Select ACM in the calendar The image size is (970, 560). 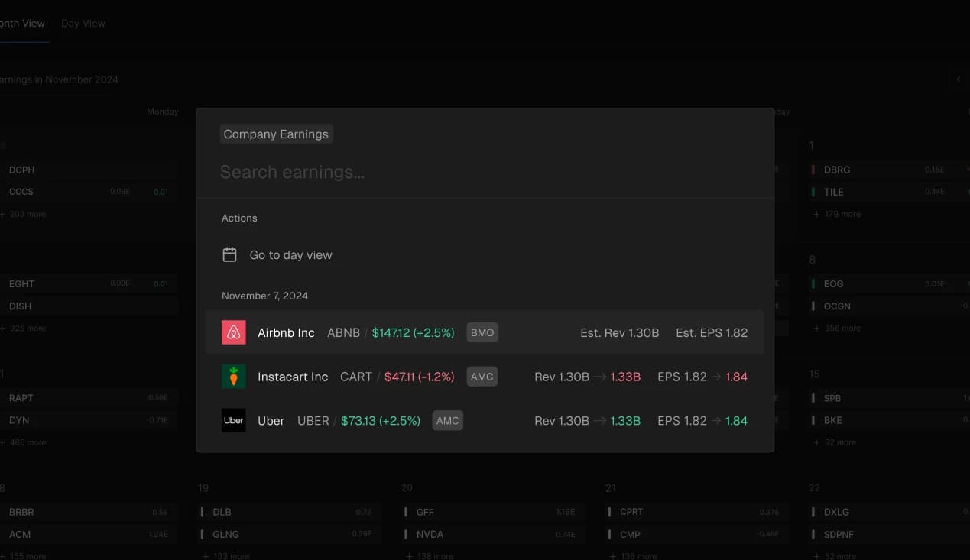point(89,534)
